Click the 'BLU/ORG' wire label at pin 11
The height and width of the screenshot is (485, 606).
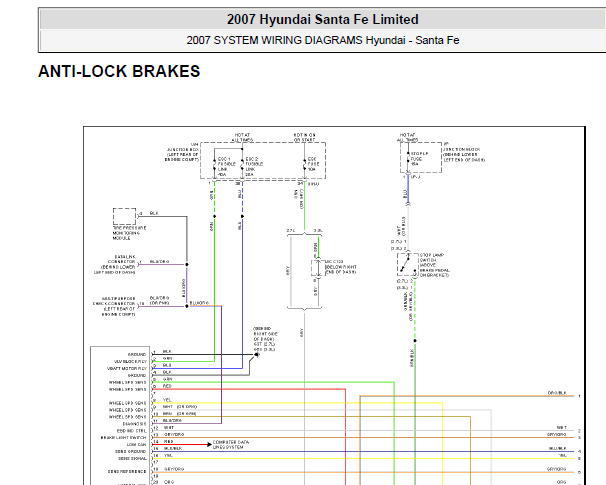[172, 420]
